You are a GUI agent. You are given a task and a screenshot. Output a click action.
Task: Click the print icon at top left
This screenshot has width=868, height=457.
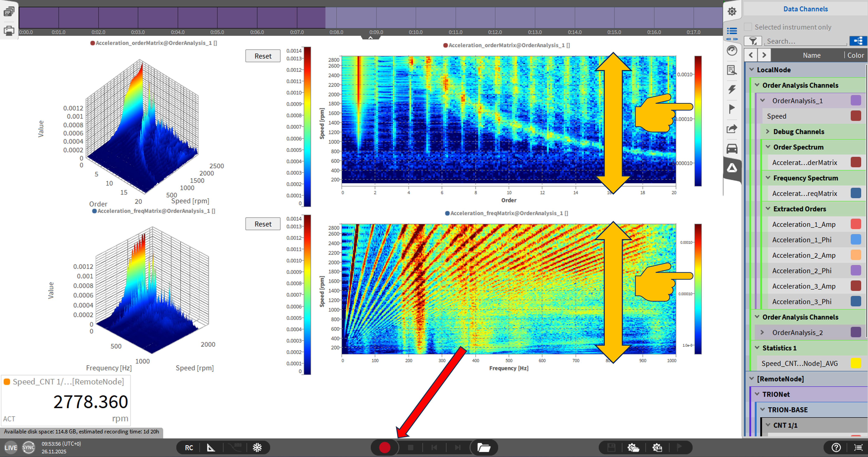(9, 31)
